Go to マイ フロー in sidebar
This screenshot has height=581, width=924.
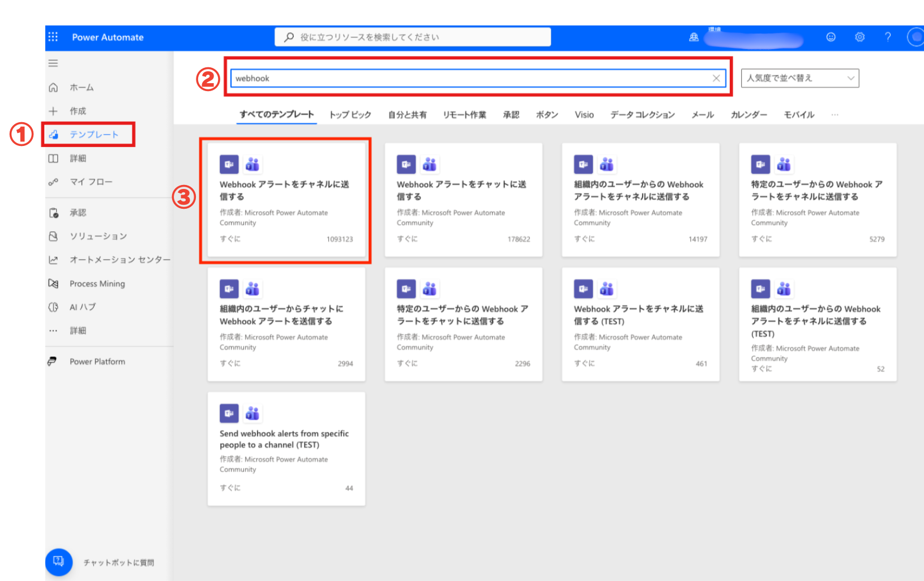click(x=91, y=182)
